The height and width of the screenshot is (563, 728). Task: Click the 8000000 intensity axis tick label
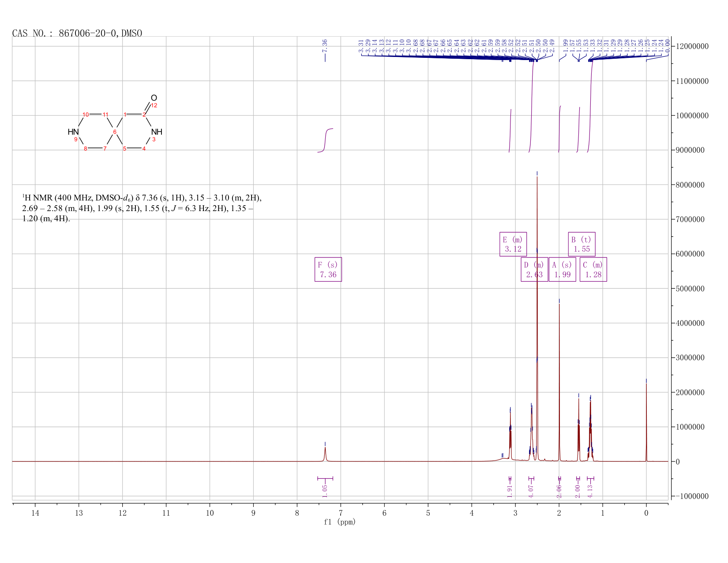[690, 185]
